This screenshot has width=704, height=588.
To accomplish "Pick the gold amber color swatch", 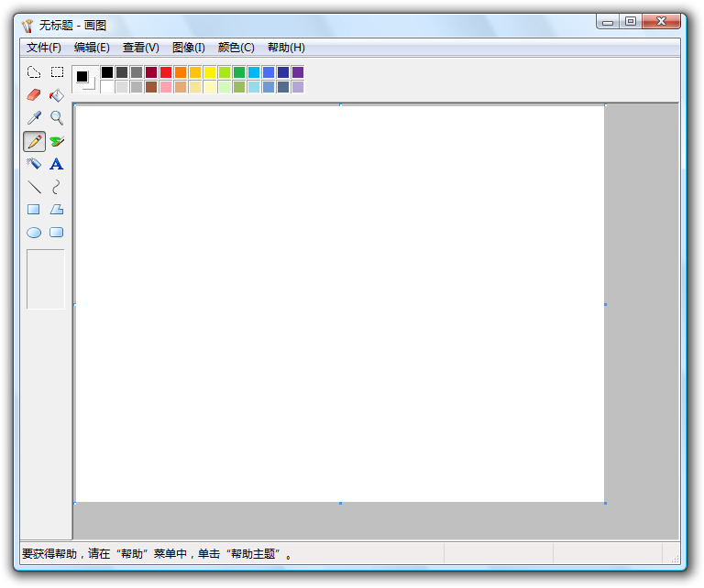I will 195,72.
